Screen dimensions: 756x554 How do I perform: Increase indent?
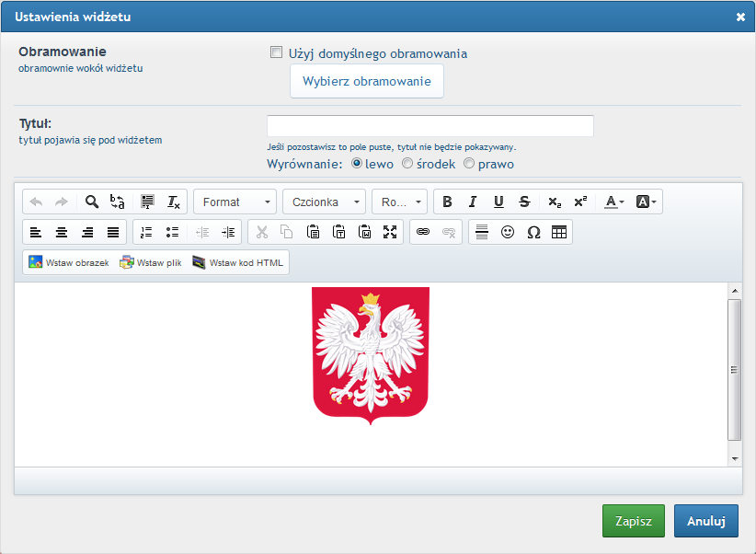coord(228,232)
